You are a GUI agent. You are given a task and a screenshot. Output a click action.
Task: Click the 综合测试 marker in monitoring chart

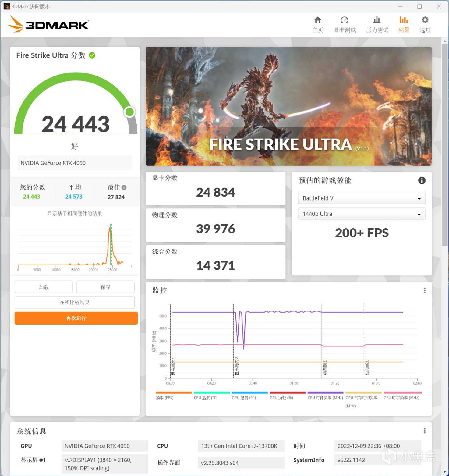[x=367, y=368]
